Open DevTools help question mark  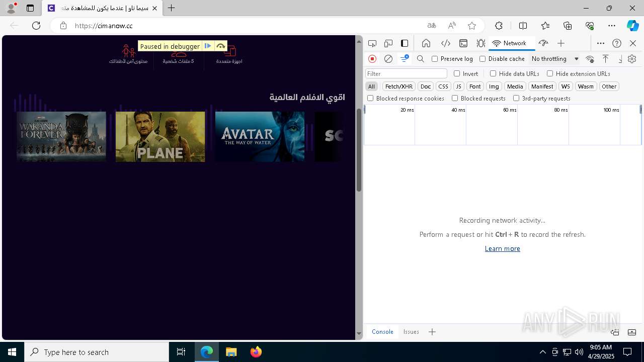(617, 43)
